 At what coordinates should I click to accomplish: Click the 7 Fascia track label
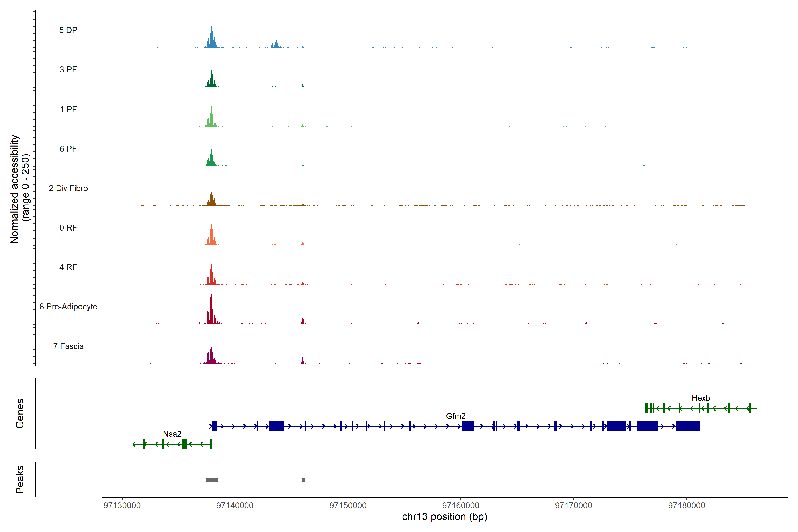pos(68,346)
